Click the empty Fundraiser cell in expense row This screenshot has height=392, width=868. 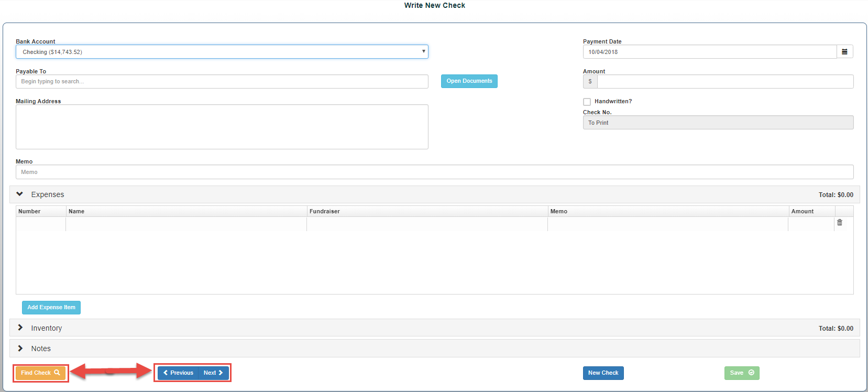[x=427, y=224]
